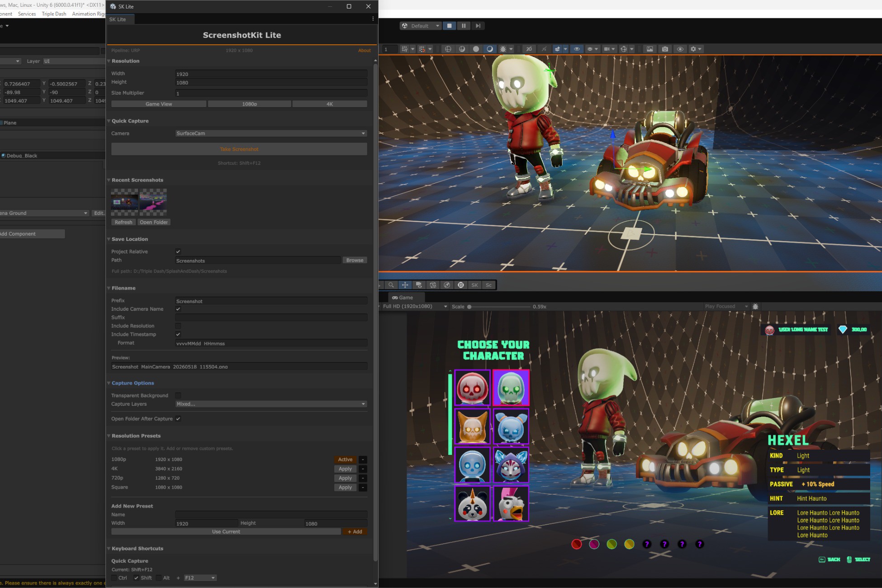Click the Sc overlay button
882x588 pixels.
(488, 285)
